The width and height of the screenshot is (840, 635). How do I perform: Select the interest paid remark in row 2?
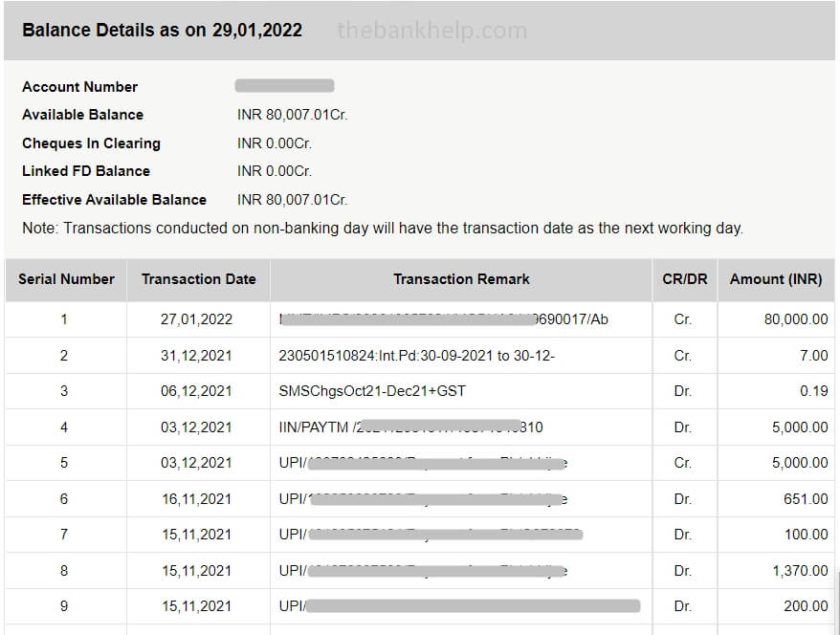tap(416, 356)
